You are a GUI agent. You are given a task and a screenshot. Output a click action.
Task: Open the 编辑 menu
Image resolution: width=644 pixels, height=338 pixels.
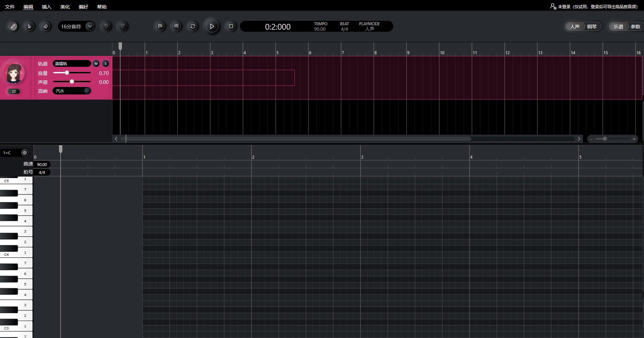click(28, 7)
